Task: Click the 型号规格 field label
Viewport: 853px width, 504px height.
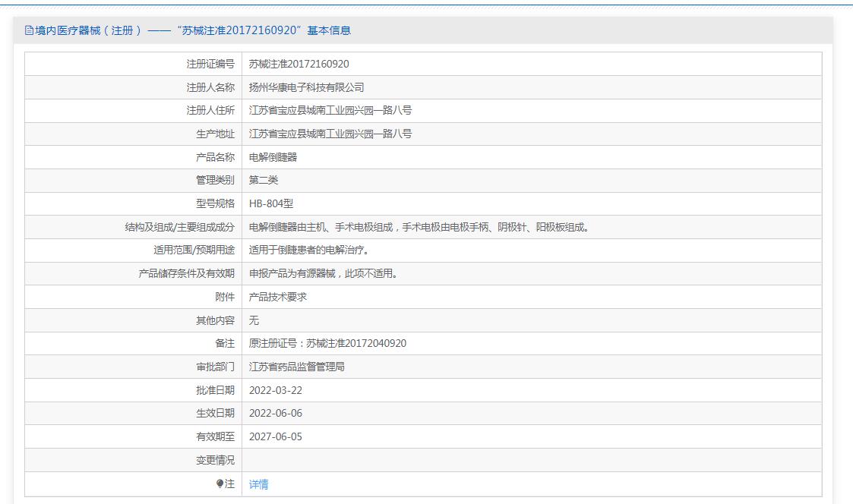Action: point(216,203)
